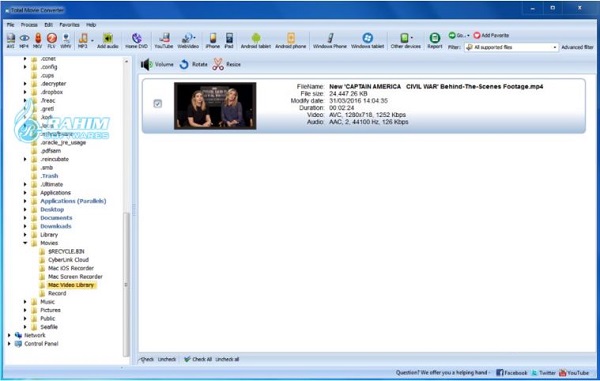Expand the Network node
This screenshot has height=381, width=600.
coord(9,335)
